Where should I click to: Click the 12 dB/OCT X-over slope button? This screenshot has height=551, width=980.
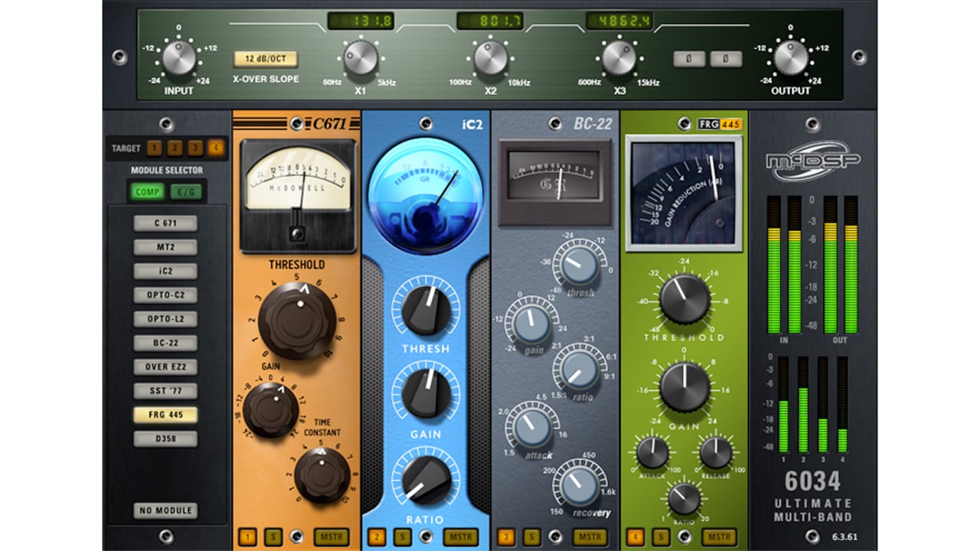click(x=266, y=59)
